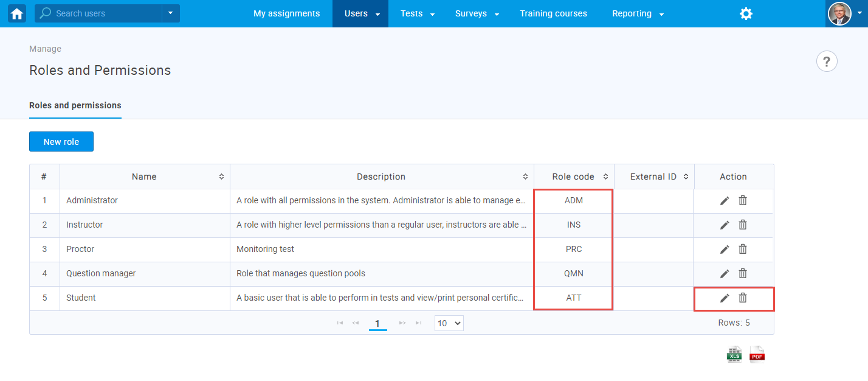The image size is (868, 381).
Task: Export roles table to PDF
Action: click(757, 354)
